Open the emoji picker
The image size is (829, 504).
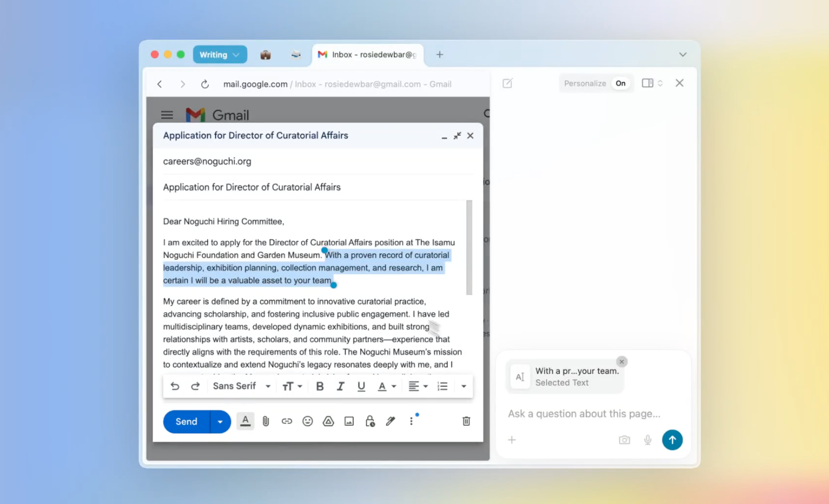pyautogui.click(x=308, y=421)
